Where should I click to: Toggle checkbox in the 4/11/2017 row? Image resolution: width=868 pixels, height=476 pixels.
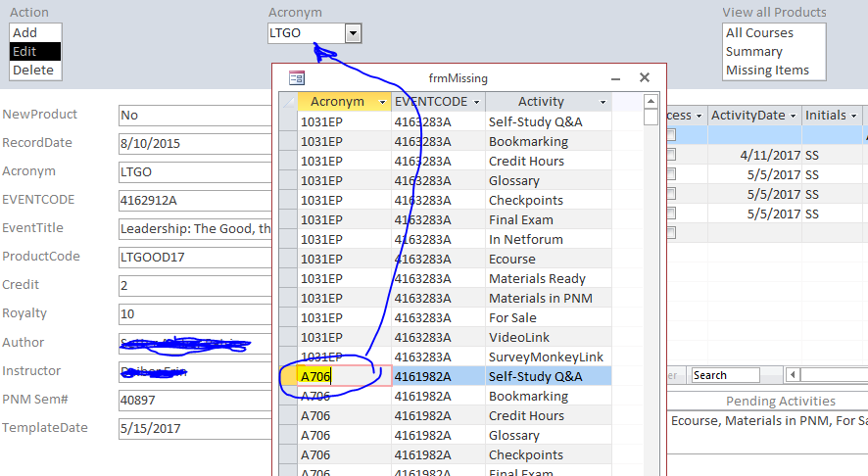click(671, 155)
